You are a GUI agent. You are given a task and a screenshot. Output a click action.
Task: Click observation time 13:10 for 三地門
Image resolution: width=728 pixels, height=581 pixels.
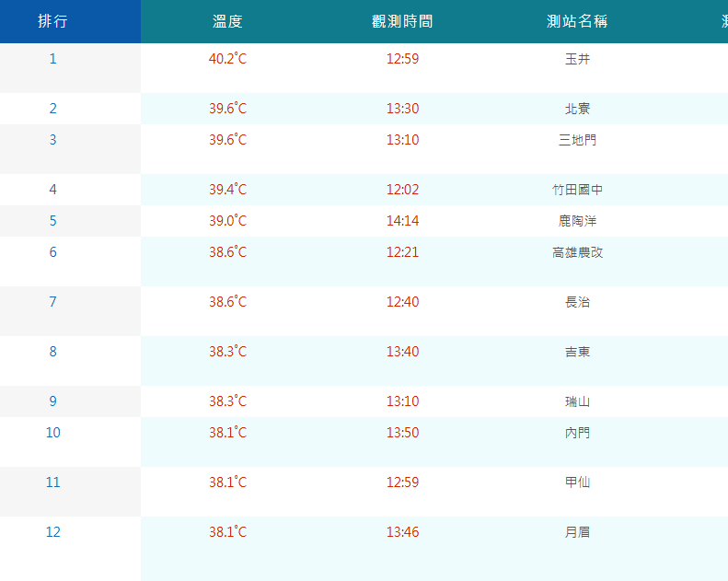pos(402,139)
